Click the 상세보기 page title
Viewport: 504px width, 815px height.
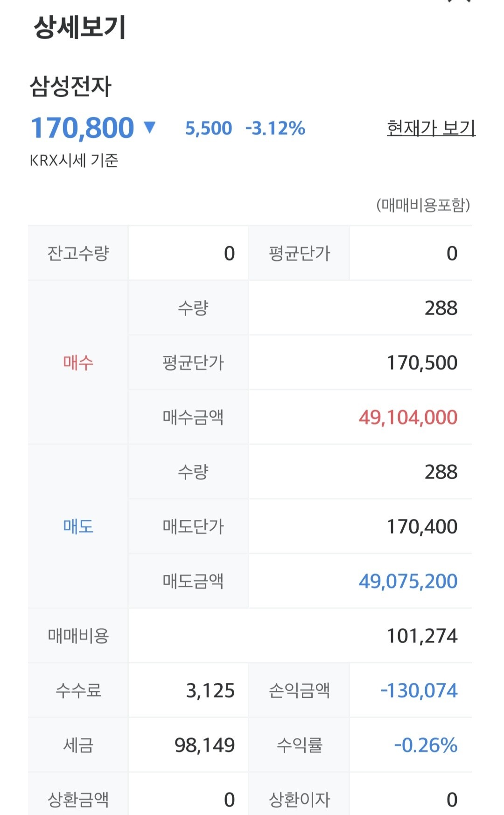80,27
